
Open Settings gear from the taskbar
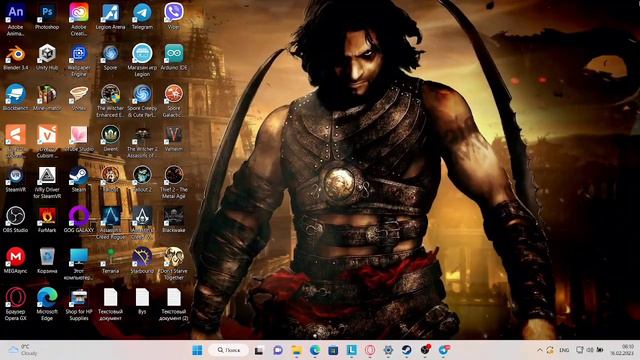pyautogui.click(x=388, y=350)
